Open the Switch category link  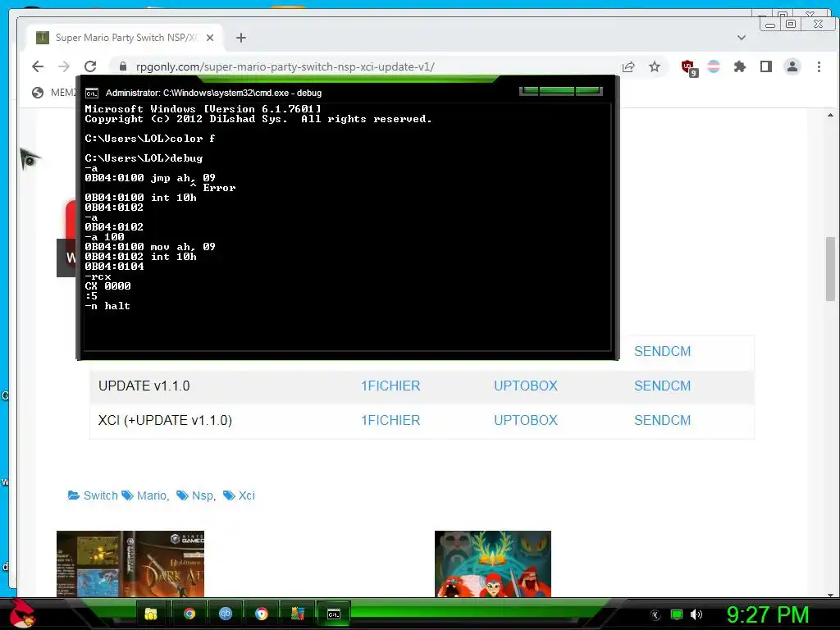tap(100, 495)
